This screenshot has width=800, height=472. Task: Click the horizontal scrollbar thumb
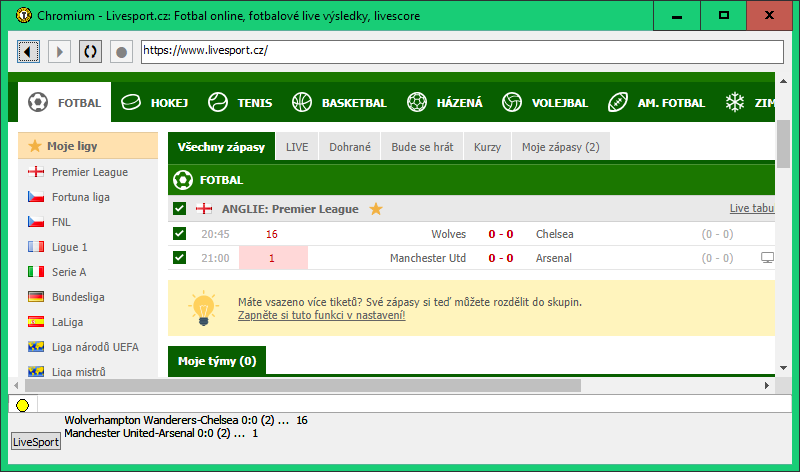(303, 386)
